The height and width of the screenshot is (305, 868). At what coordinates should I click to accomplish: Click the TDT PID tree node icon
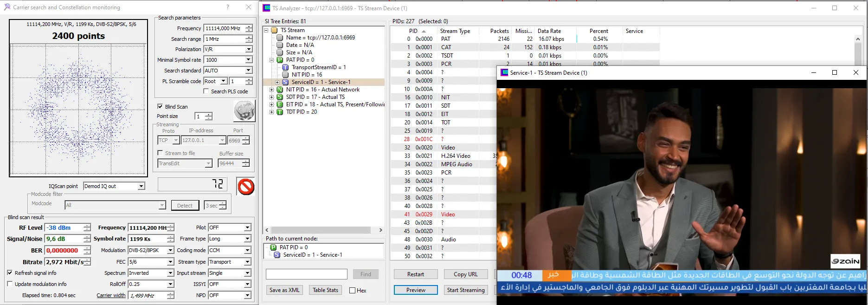(280, 112)
